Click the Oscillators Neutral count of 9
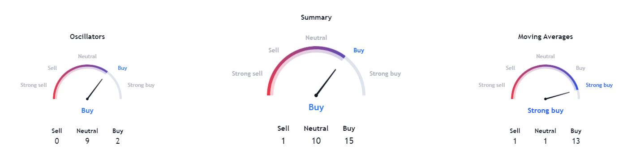 (x=87, y=141)
